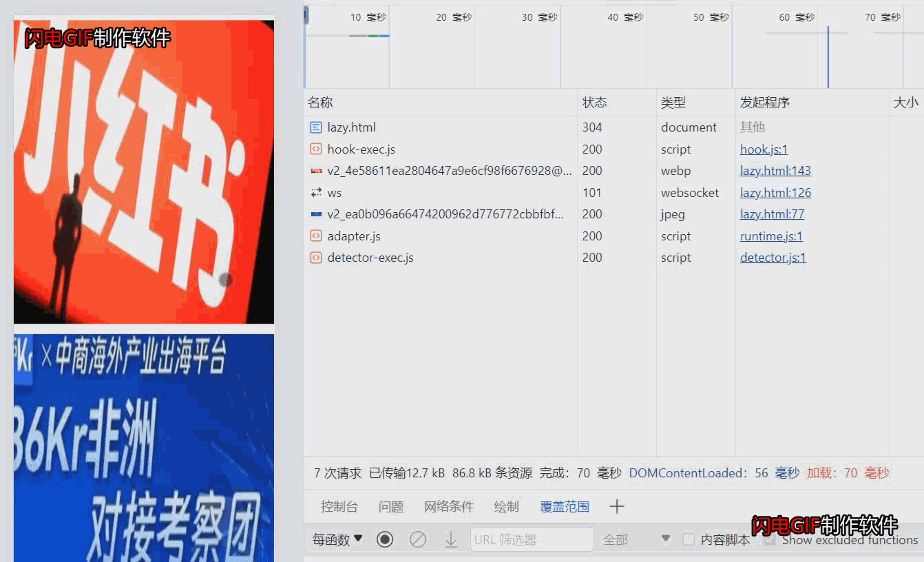This screenshot has width=924, height=562.
Task: Click the hook-exec.js script icon
Action: tap(316, 149)
